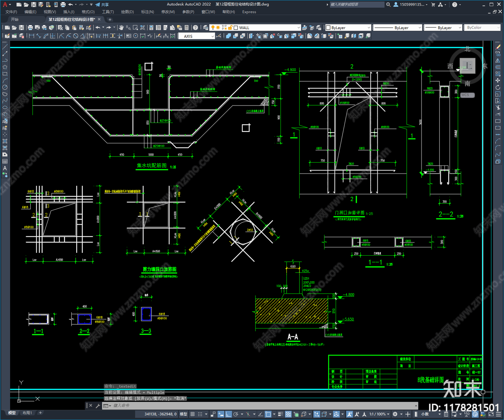Open the 文件(F) menu
This screenshot has height=420, width=504.
[x=11, y=12]
